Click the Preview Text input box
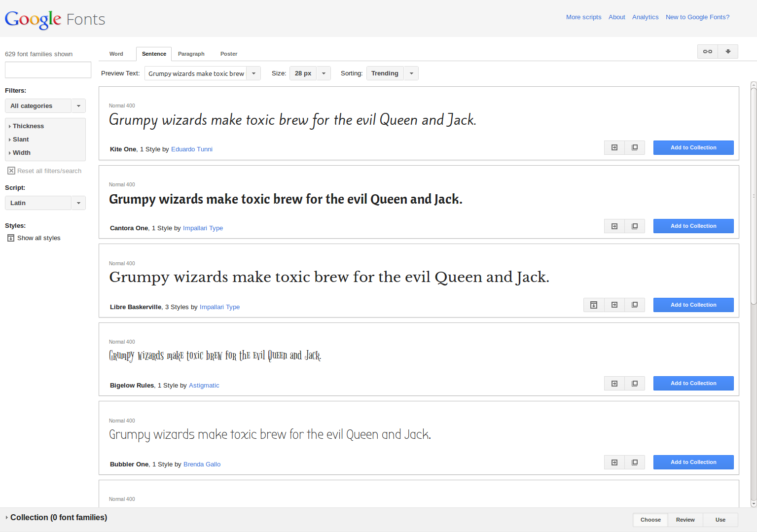757x532 pixels. (196, 73)
